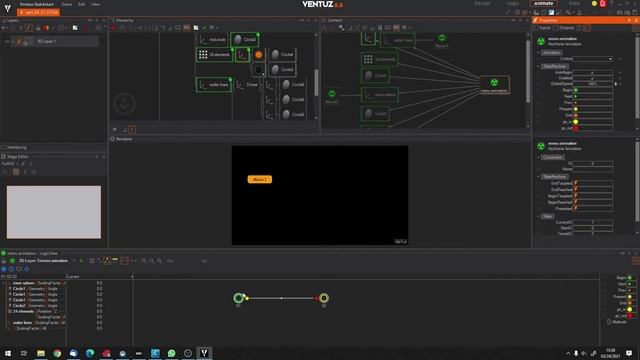Image resolution: width=640 pixels, height=360 pixels.
Task: Open the Scene menu
Action: tap(67, 4)
